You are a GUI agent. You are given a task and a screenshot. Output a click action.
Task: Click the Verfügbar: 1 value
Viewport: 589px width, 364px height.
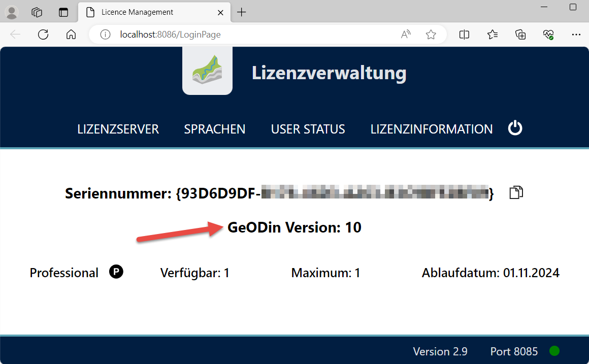[195, 273]
